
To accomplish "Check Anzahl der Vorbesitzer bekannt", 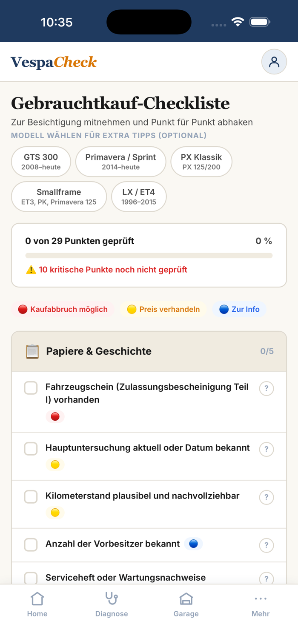I will click(31, 545).
